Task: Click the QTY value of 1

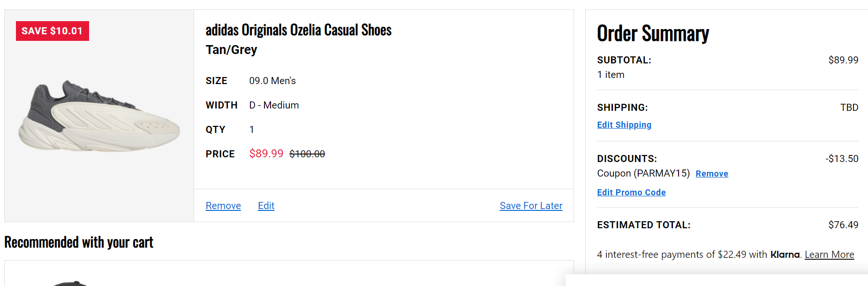Action: (x=252, y=129)
